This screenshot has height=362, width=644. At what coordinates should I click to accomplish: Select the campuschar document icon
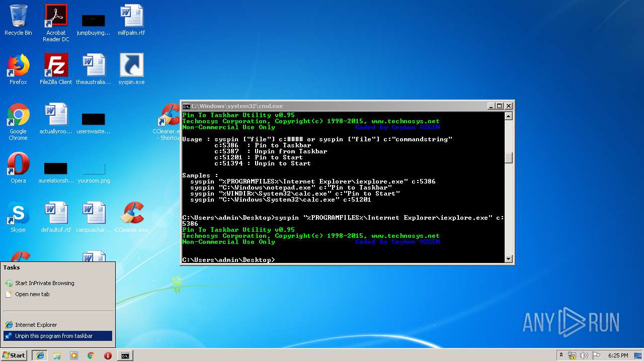point(94,217)
